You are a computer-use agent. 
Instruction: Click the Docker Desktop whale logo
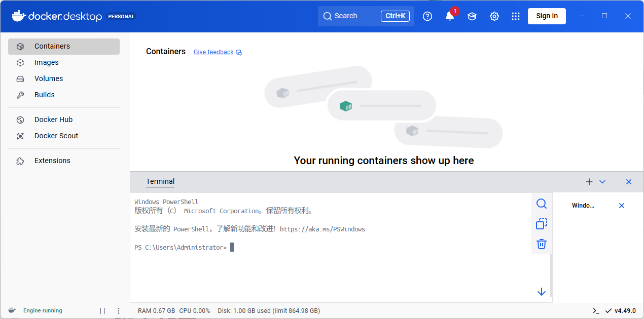(x=18, y=16)
